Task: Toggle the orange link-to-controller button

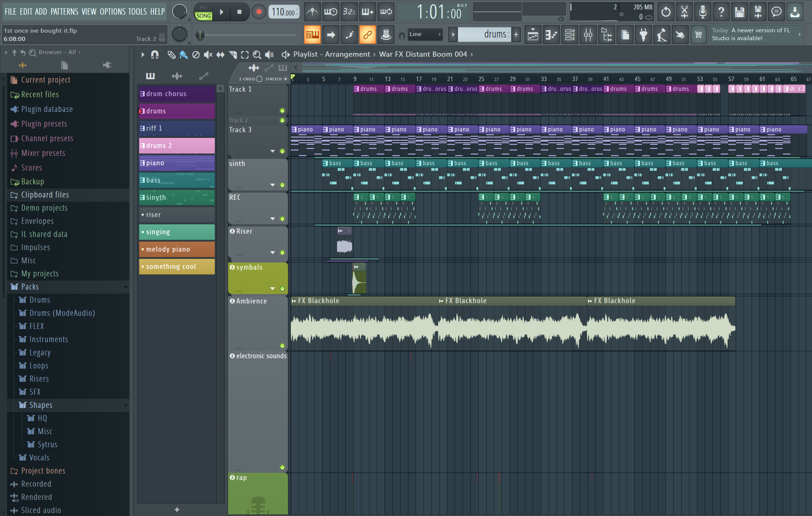Action: 367,35
